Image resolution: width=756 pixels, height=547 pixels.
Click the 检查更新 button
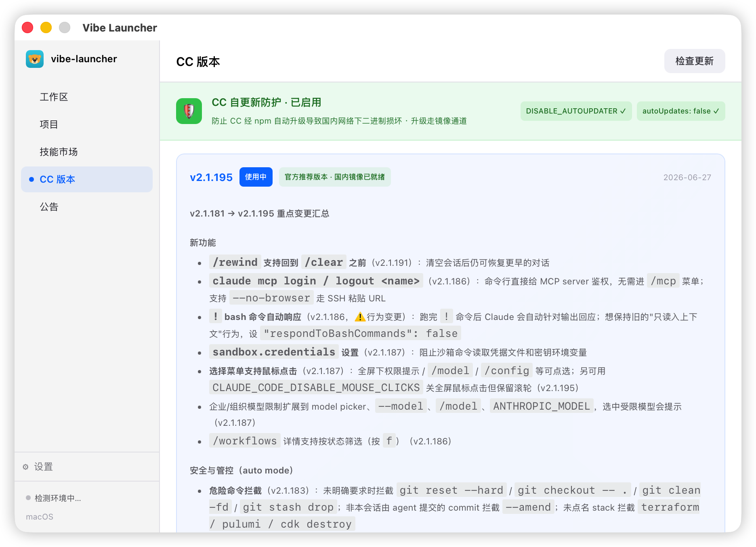(695, 61)
